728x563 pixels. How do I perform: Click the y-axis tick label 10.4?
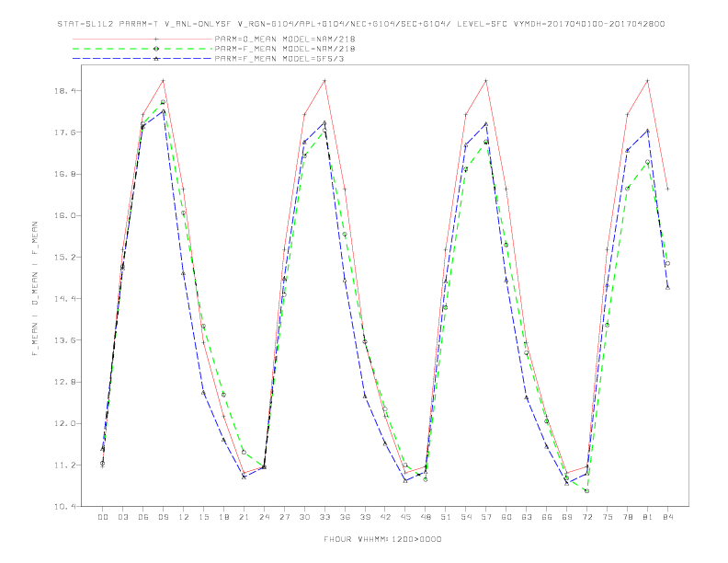pos(63,506)
